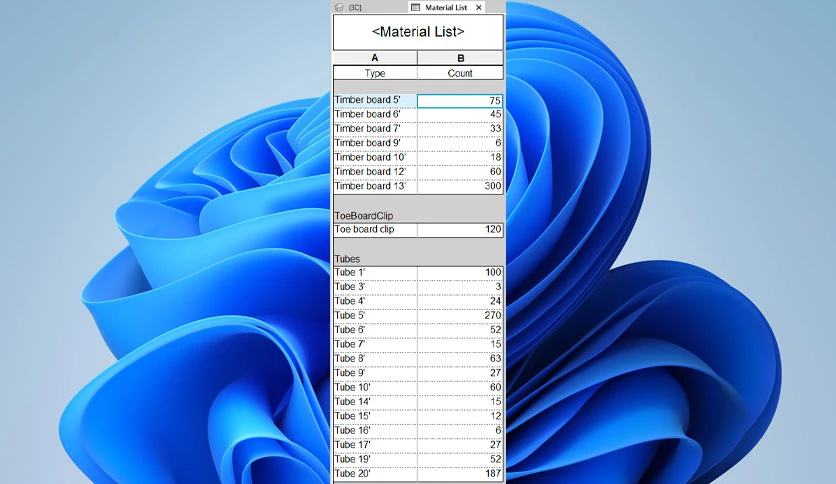
Task: Select the Material List tab
Action: [x=446, y=7]
